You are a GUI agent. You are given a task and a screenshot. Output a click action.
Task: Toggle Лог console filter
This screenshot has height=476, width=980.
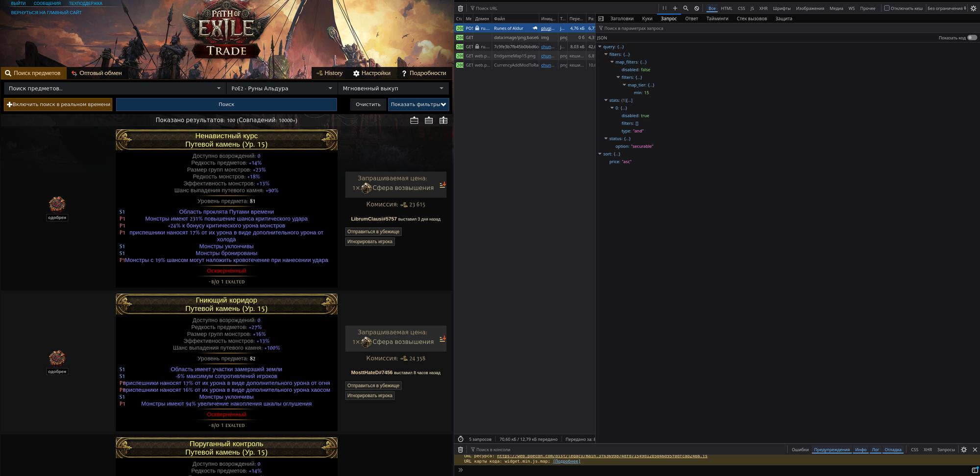pos(876,450)
